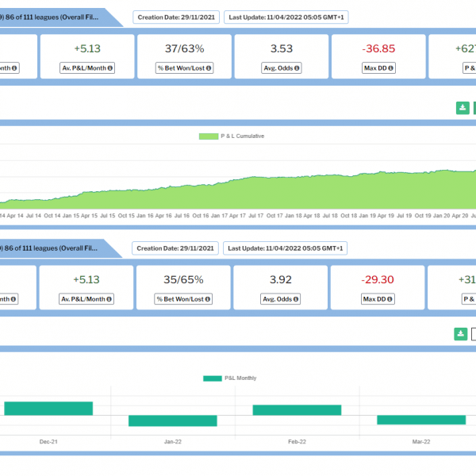Click the -29.30 max drawdown value
This screenshot has height=476, width=476.
click(x=378, y=279)
